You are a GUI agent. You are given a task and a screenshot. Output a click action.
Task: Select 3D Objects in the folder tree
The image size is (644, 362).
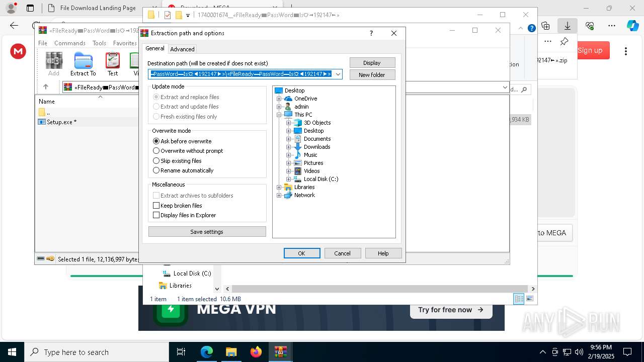coord(317,123)
